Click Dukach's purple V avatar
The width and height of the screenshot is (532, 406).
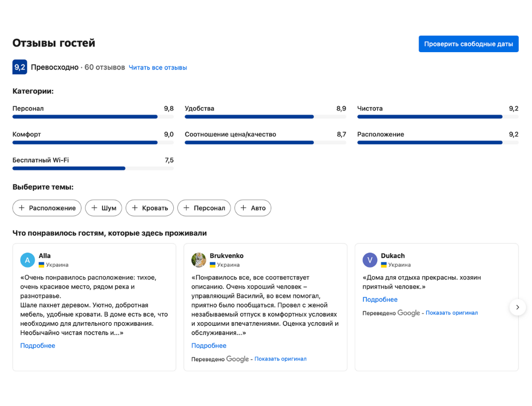pyautogui.click(x=369, y=260)
